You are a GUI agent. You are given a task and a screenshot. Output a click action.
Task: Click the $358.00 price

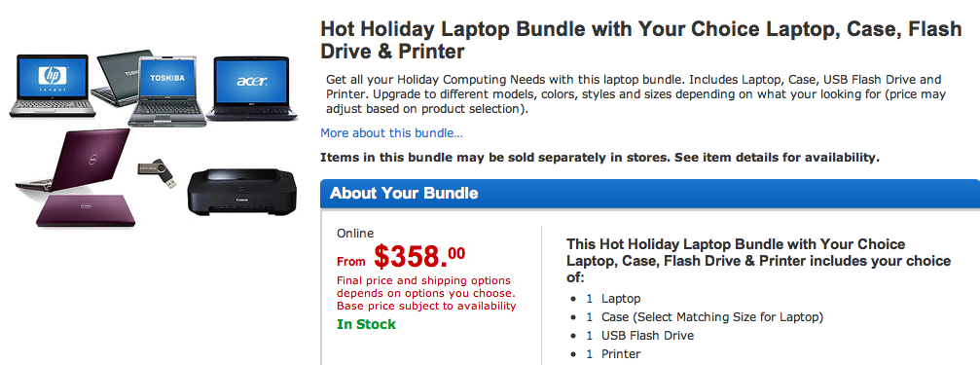click(x=419, y=256)
